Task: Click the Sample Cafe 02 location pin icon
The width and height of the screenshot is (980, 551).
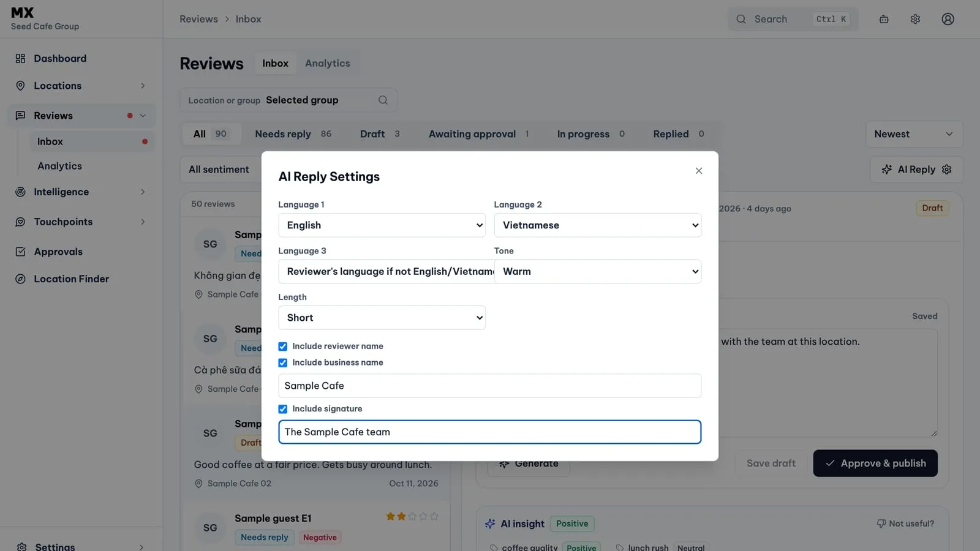Action: pyautogui.click(x=198, y=484)
